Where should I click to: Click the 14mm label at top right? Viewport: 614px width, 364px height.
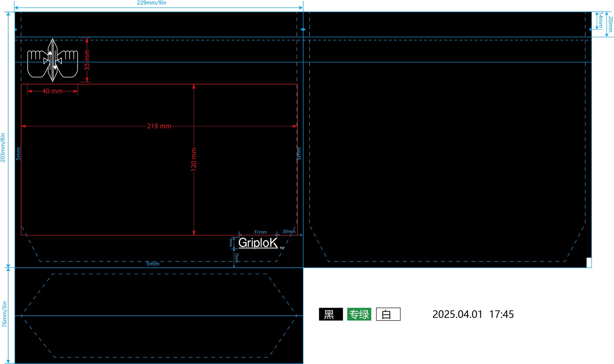pos(601,20)
